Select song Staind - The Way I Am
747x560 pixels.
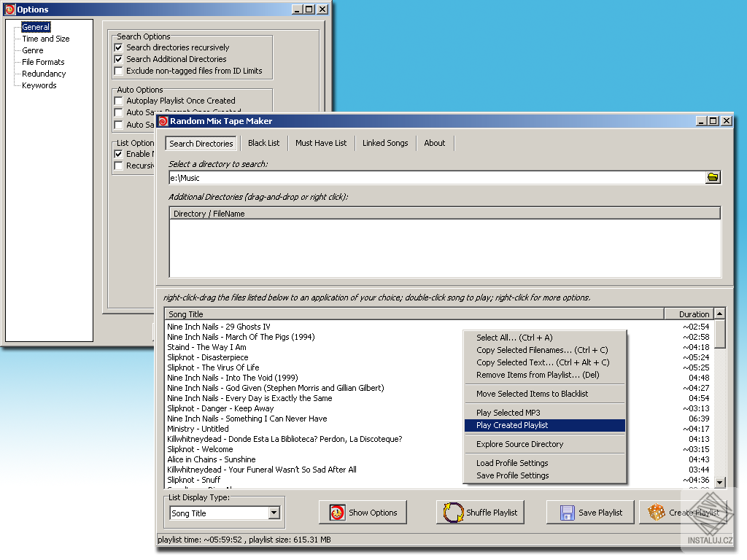pyautogui.click(x=206, y=347)
